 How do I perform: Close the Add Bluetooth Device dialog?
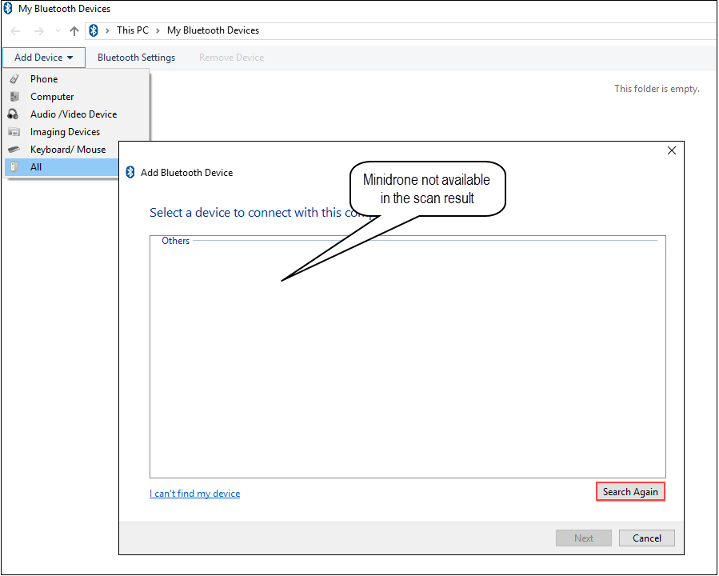point(672,151)
